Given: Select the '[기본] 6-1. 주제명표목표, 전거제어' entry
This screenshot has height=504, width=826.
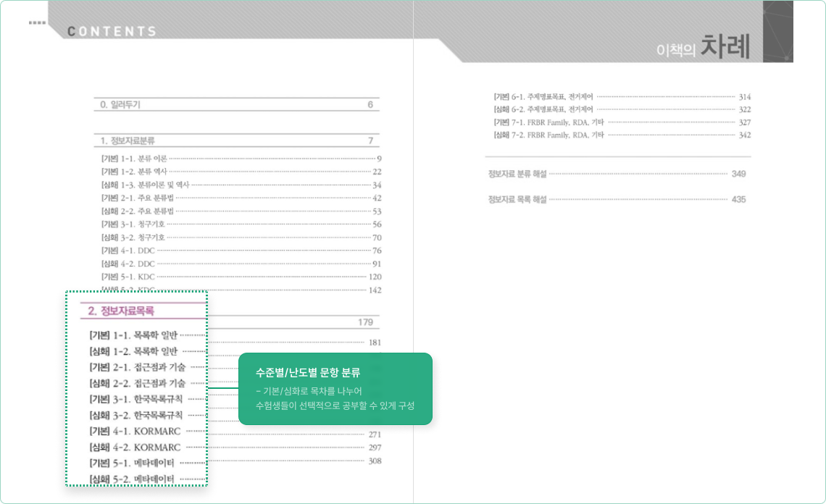Looking at the screenshot, I should coord(543,96).
